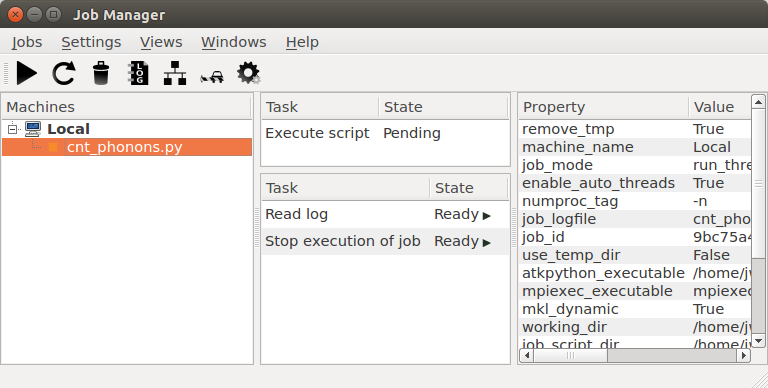The image size is (768, 388).
Task: Click the Local value of machine_name
Action: (712, 147)
